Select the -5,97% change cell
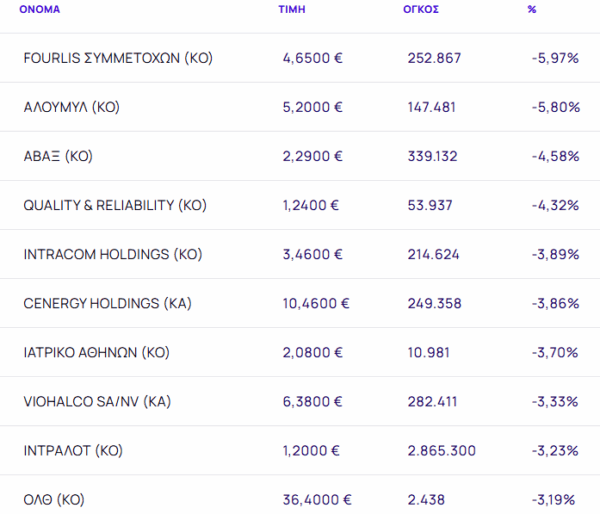Viewport: 600px width, 514px height. 555,58
